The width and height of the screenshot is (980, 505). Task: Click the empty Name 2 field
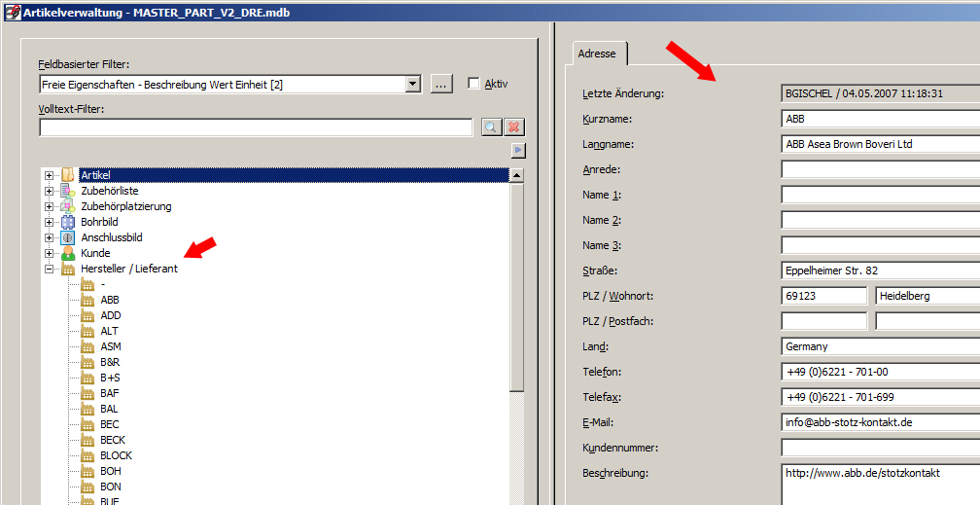(880, 220)
